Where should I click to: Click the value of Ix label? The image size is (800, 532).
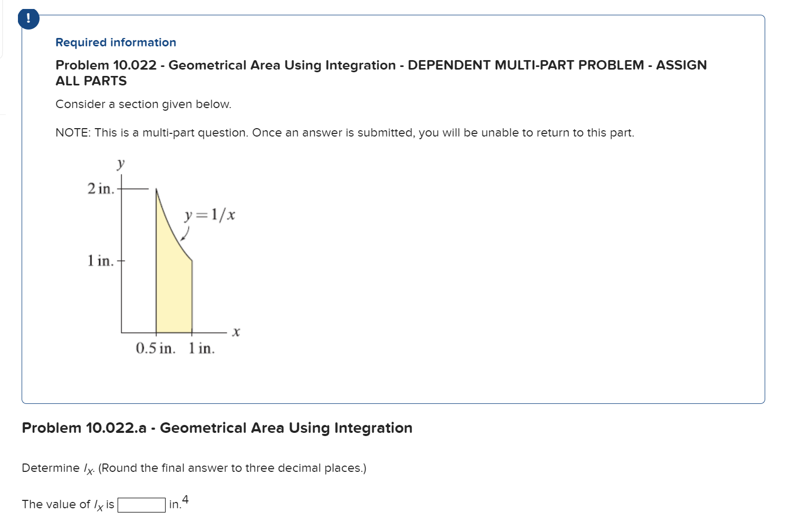[66, 504]
